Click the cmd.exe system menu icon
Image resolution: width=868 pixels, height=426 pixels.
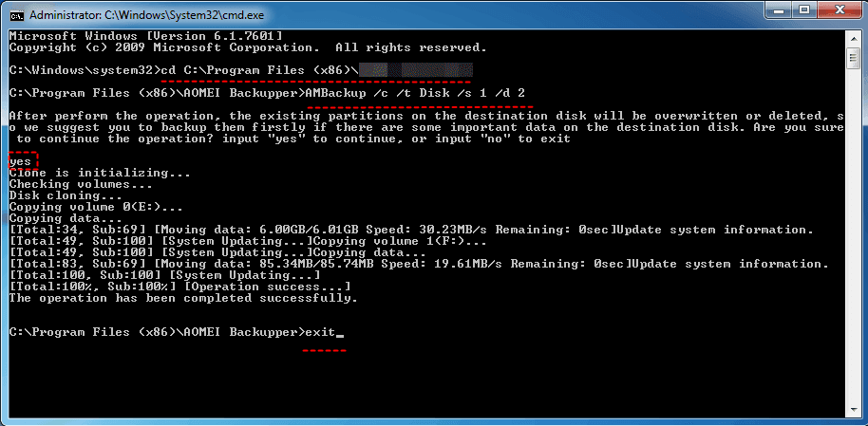click(15, 12)
